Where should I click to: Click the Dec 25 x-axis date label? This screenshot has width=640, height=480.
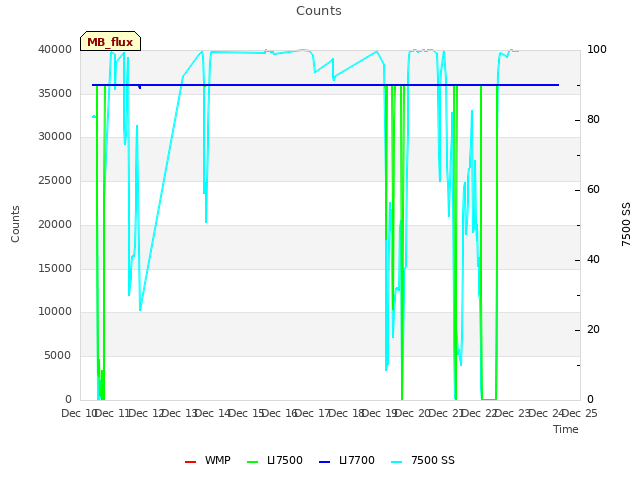click(x=580, y=413)
